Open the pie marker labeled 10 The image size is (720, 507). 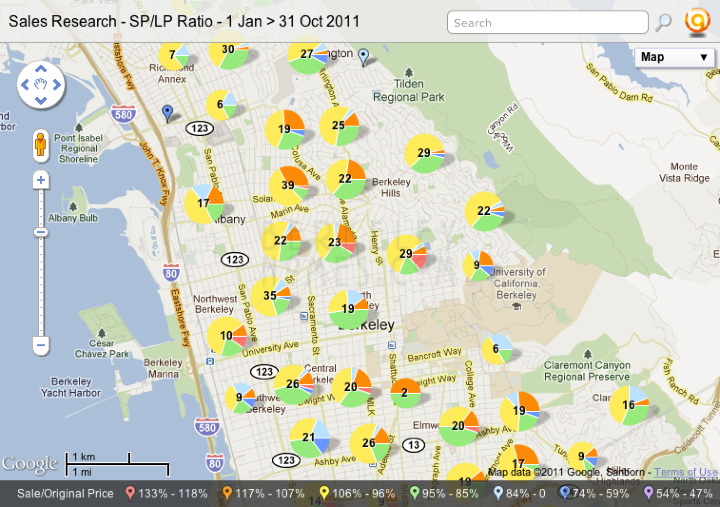click(227, 336)
